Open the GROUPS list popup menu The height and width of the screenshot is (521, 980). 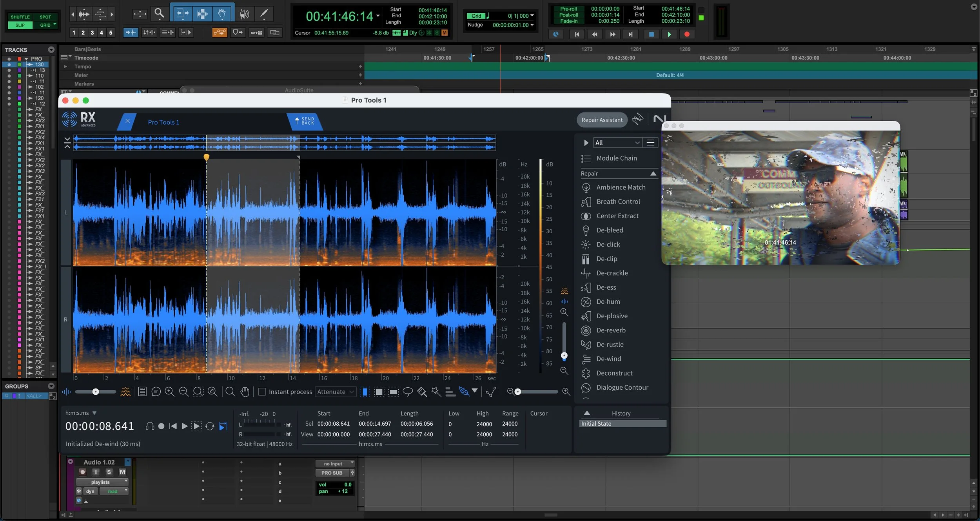pyautogui.click(x=51, y=386)
